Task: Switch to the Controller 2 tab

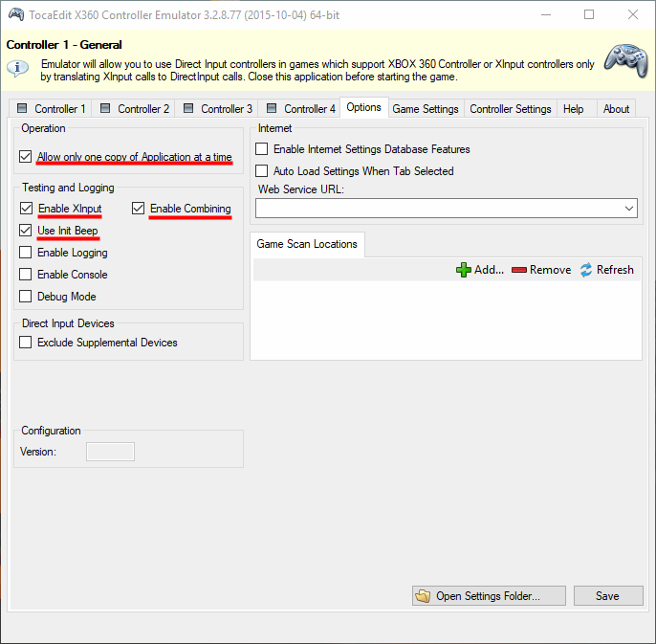Action: coord(134,108)
